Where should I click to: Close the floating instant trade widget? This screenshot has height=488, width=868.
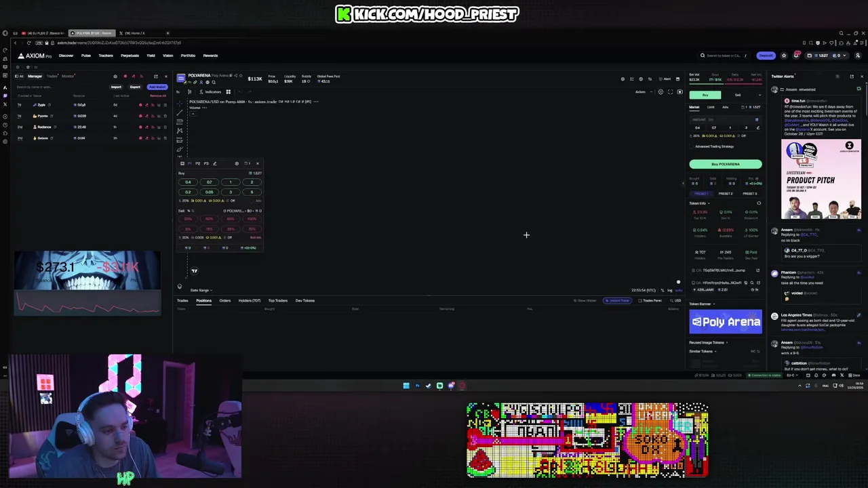pyautogui.click(x=257, y=163)
